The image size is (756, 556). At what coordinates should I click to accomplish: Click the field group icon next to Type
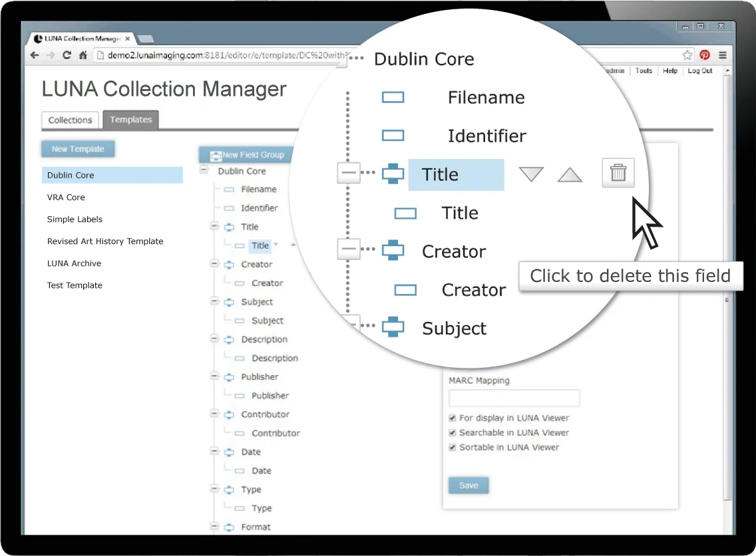coord(229,490)
